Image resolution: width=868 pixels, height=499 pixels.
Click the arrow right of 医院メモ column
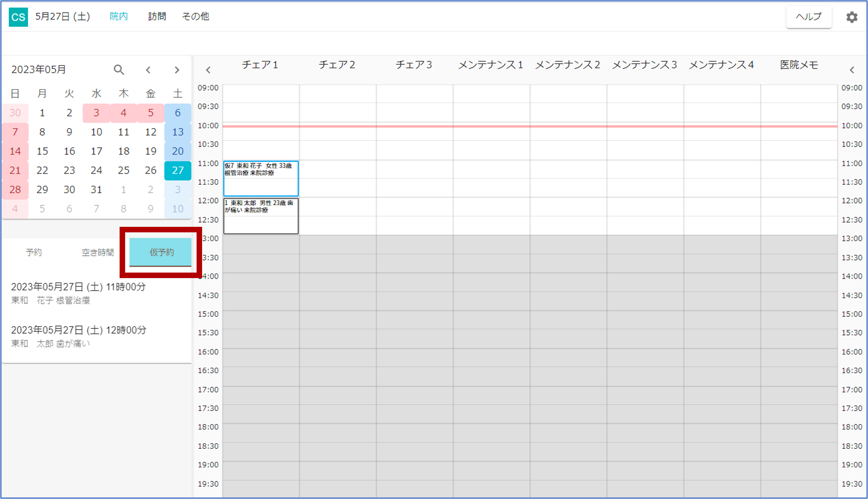(851, 70)
